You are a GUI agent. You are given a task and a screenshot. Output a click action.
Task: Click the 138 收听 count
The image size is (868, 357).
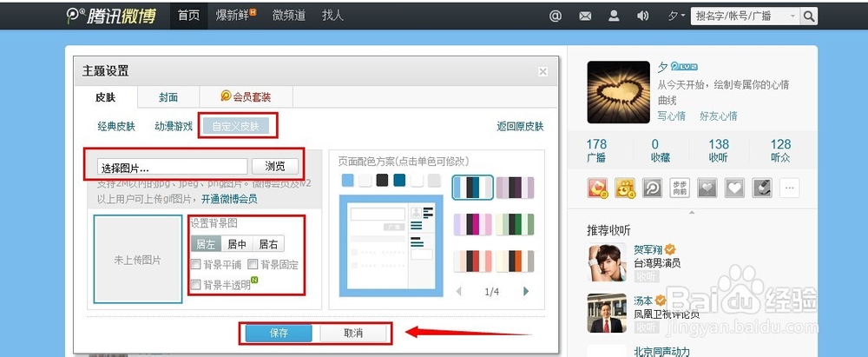coord(719,151)
